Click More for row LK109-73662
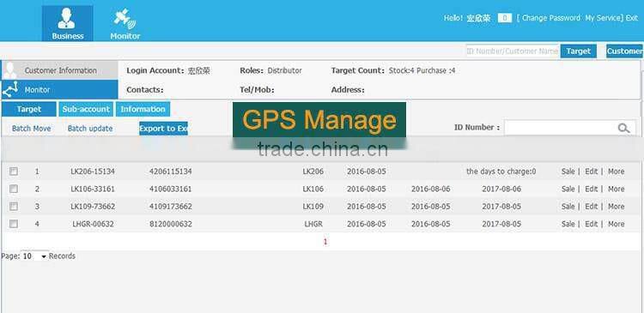 [616, 207]
